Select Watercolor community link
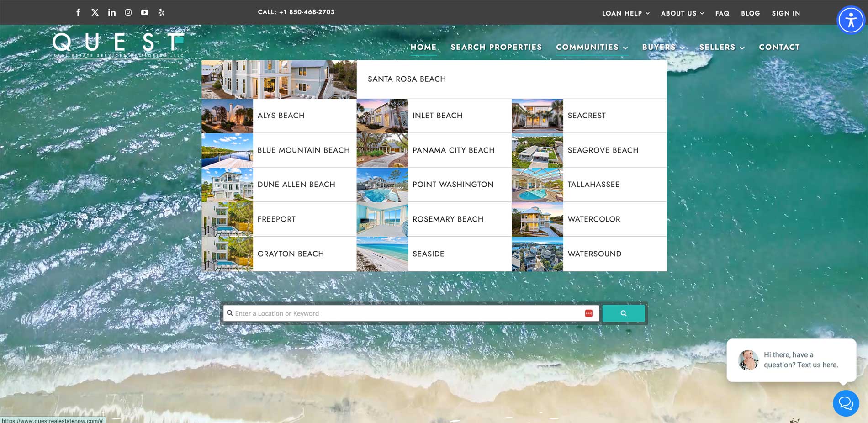The image size is (868, 423). [594, 219]
